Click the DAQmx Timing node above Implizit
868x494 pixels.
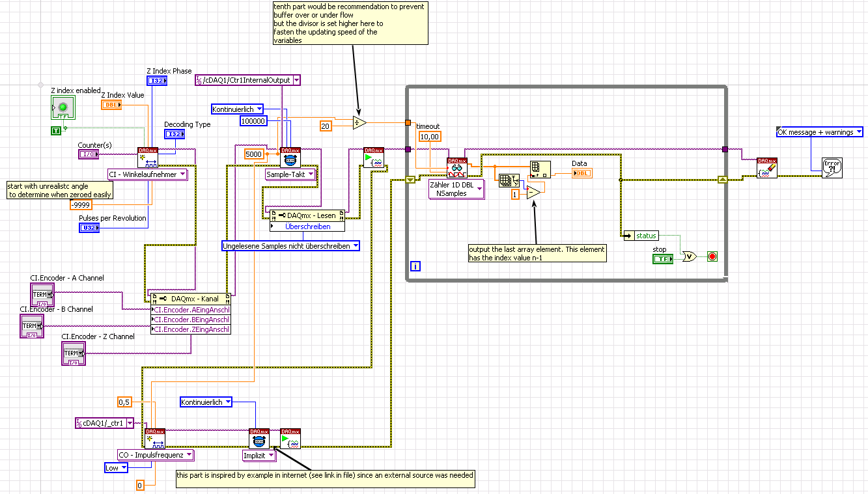[259, 438]
